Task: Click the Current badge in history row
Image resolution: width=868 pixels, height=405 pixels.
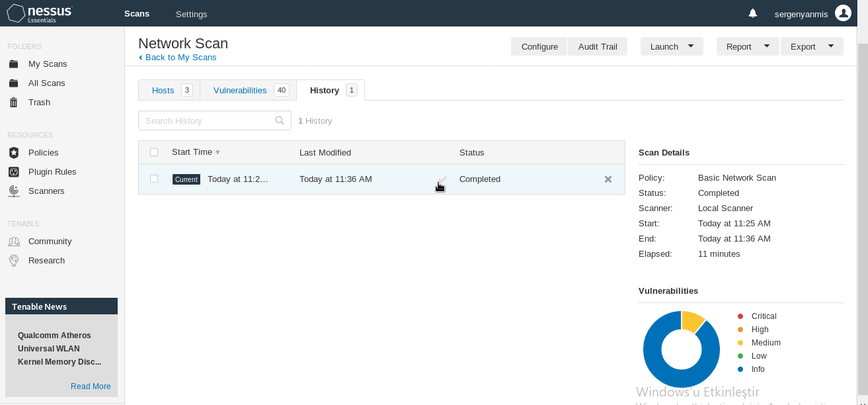Action: 186,179
